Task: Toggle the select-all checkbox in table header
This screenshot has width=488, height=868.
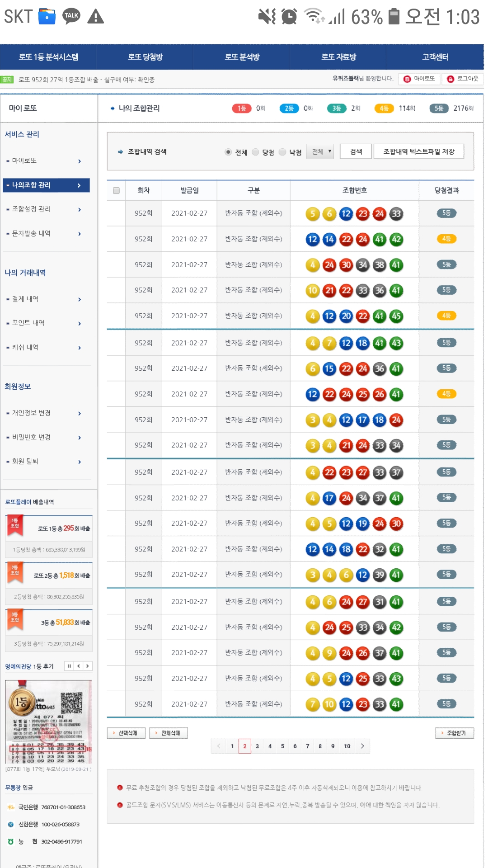Action: coord(116,190)
